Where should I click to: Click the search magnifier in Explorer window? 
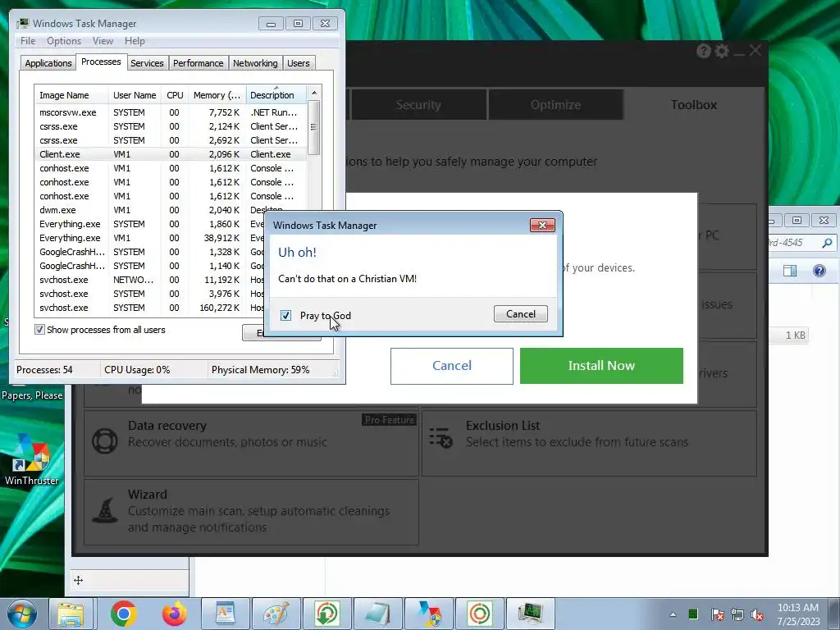point(827,243)
